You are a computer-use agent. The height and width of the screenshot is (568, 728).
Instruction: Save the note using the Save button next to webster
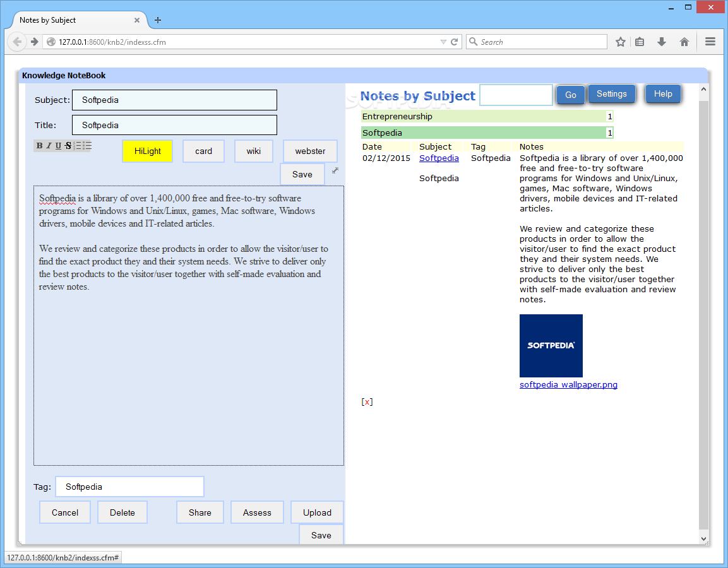point(302,174)
